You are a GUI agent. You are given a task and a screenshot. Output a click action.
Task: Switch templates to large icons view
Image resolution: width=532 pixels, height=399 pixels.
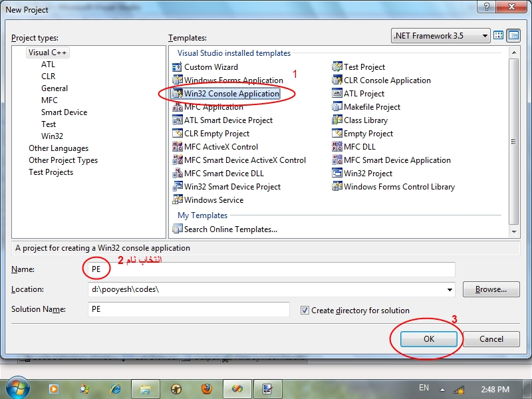(498, 35)
